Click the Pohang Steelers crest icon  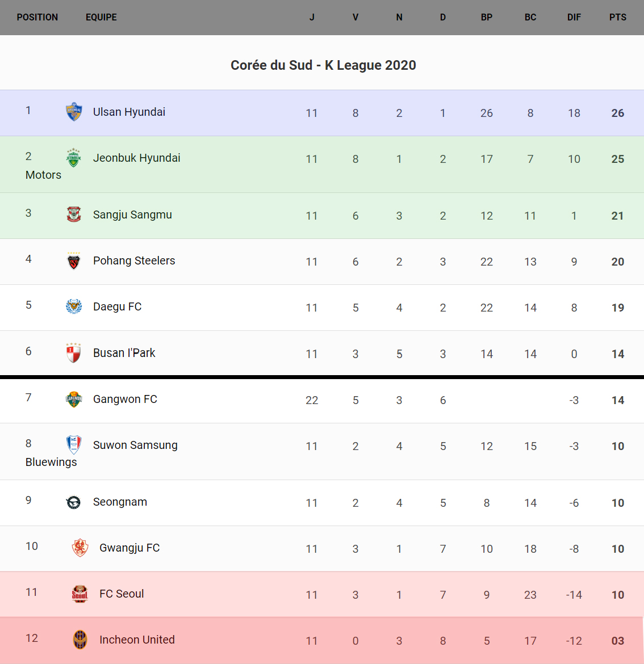[74, 261]
